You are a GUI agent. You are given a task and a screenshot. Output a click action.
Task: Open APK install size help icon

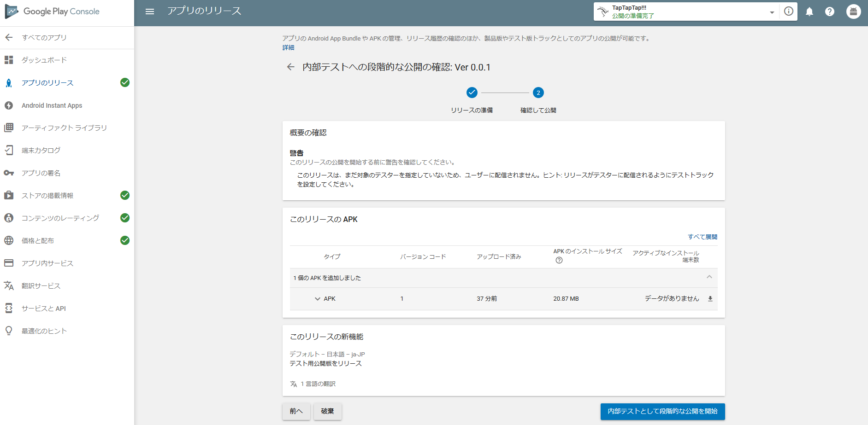coord(559,260)
